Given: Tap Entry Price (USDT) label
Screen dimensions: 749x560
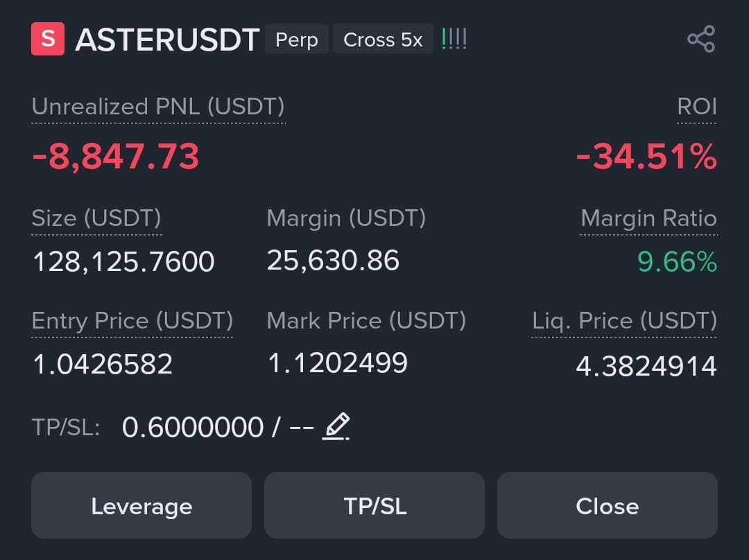Looking at the screenshot, I should click(x=132, y=320).
